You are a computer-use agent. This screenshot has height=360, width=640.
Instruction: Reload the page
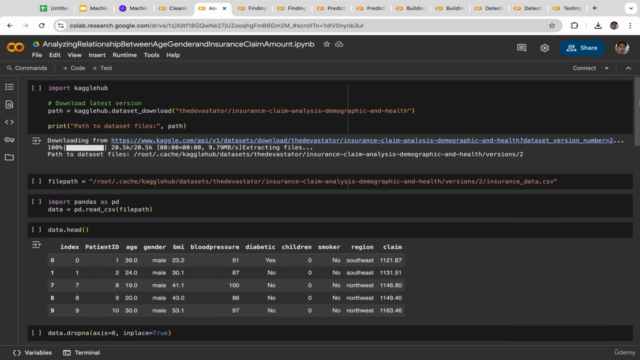(42, 25)
